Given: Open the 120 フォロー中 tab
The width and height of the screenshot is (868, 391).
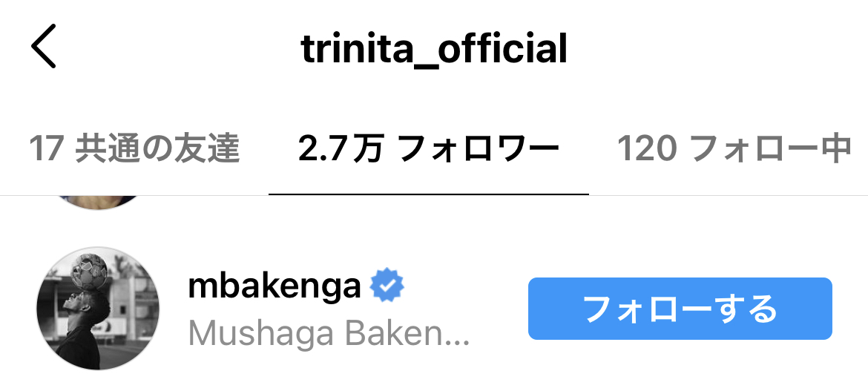Looking at the screenshot, I should [x=734, y=149].
